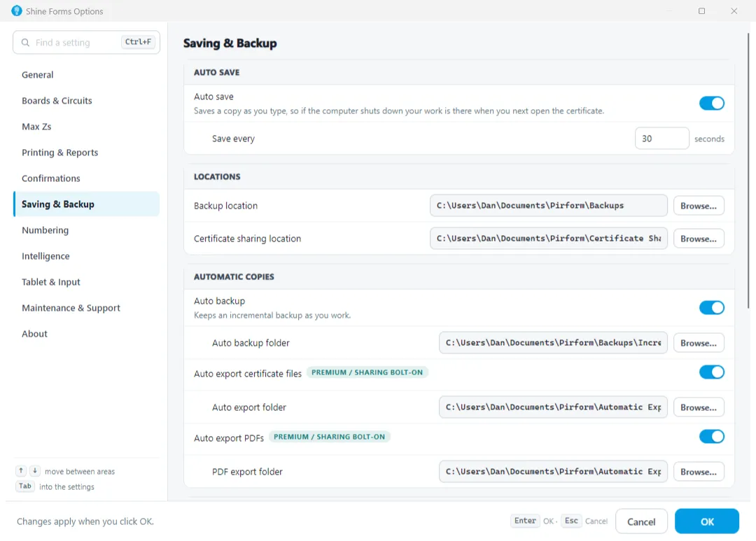Viewport: 756px width, 541px height.
Task: Toggle Auto export PDFs switch
Action: click(712, 437)
